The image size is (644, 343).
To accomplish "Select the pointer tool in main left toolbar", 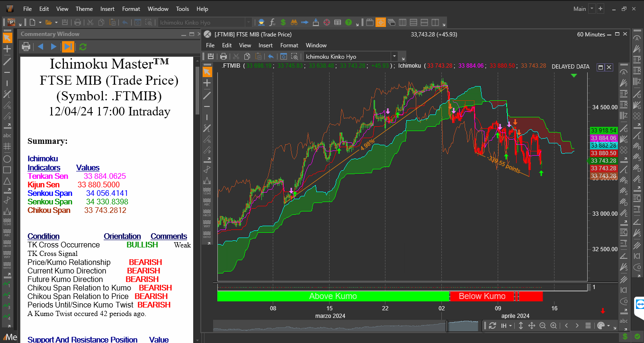I will 7,38.
